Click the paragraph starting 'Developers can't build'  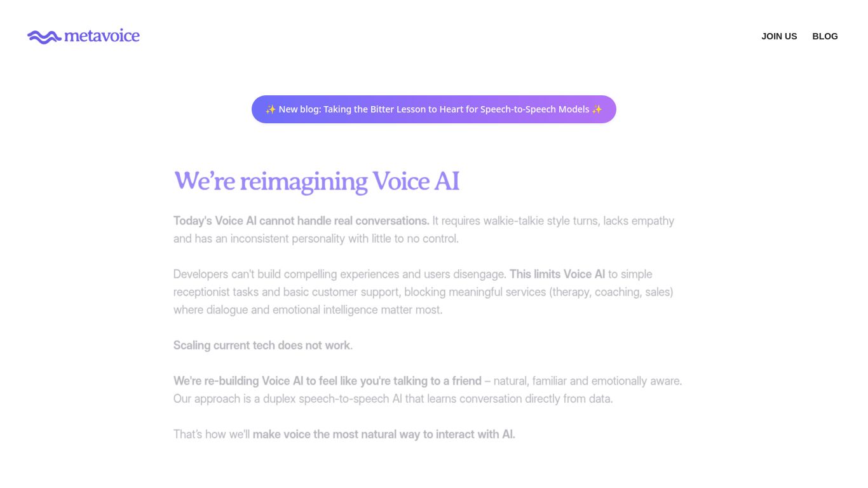pyautogui.click(x=339, y=274)
